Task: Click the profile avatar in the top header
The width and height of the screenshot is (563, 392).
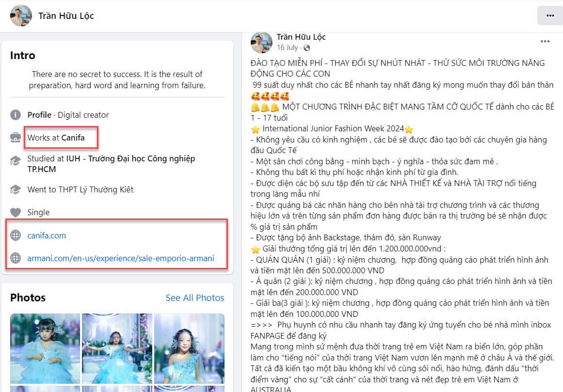Action: (x=21, y=16)
